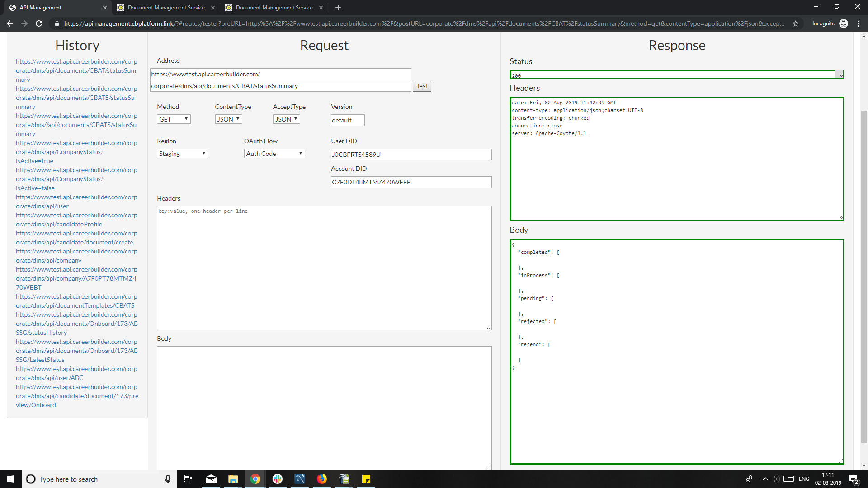Open Slack from the taskbar
This screenshot has width=868, height=488.
(277, 479)
